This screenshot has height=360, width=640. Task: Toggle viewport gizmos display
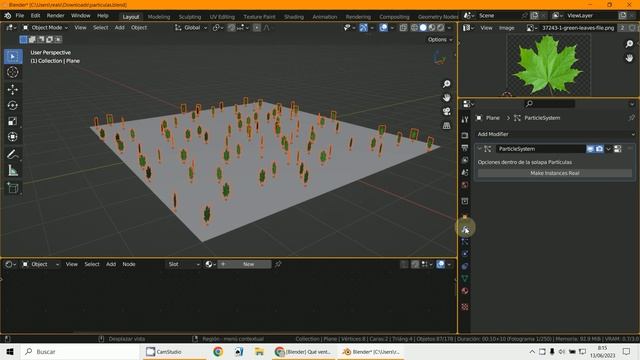click(363, 28)
